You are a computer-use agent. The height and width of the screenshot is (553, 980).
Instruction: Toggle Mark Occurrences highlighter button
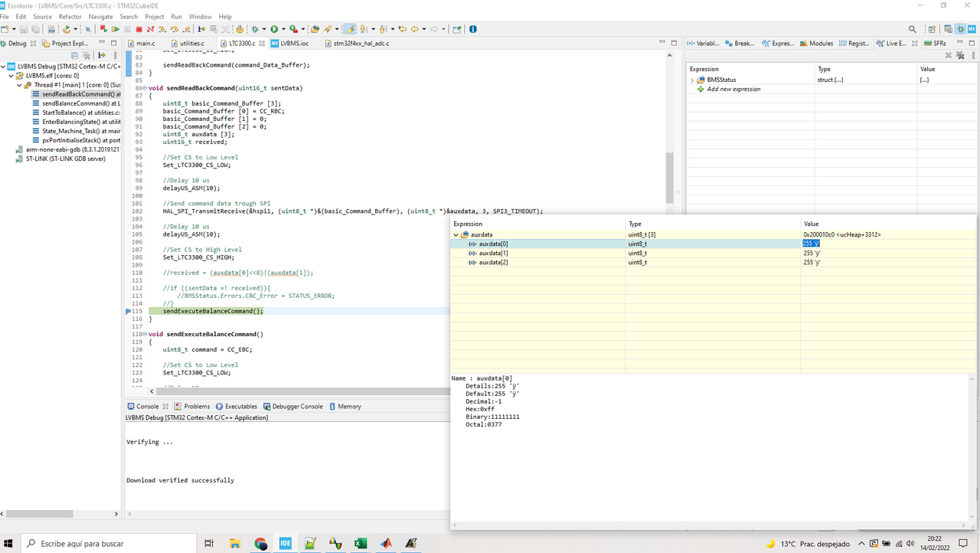(x=351, y=29)
